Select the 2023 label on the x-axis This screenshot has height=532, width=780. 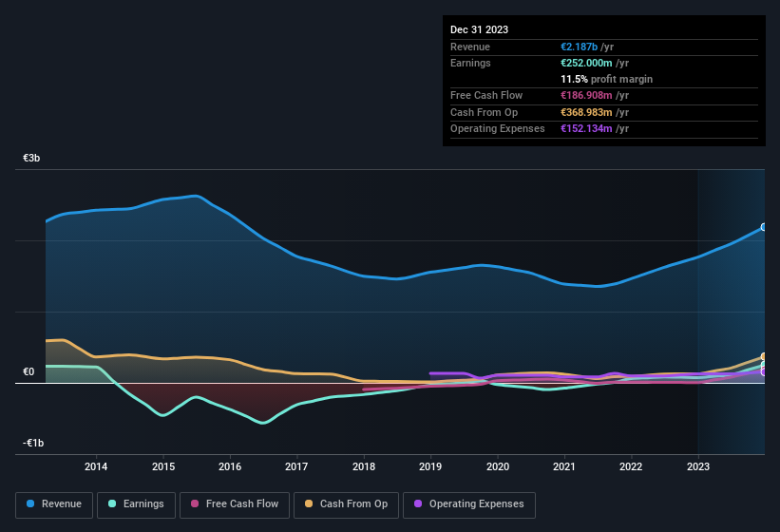click(x=698, y=466)
